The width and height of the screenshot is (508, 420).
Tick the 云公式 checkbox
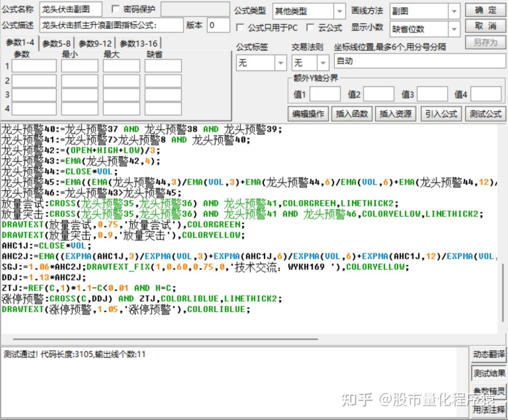[311, 27]
